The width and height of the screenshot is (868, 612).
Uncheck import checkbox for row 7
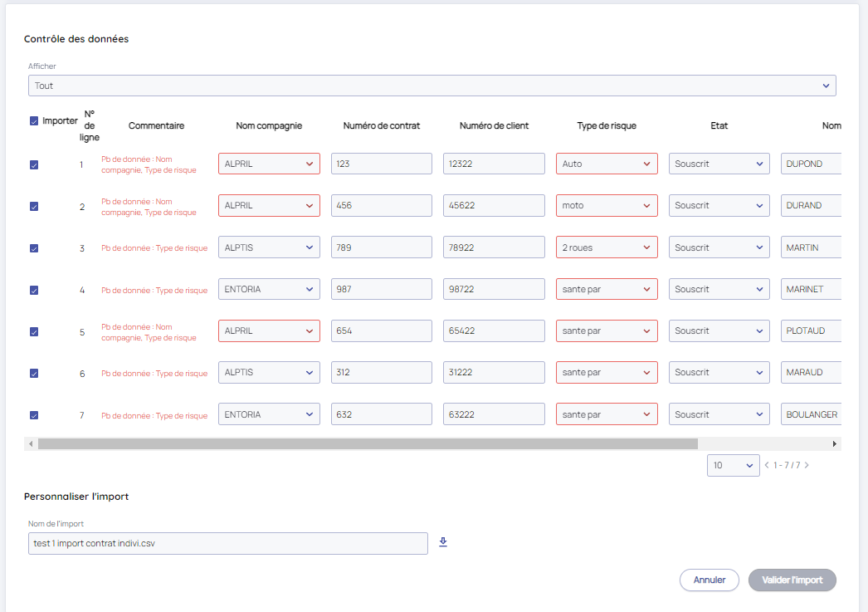click(34, 415)
